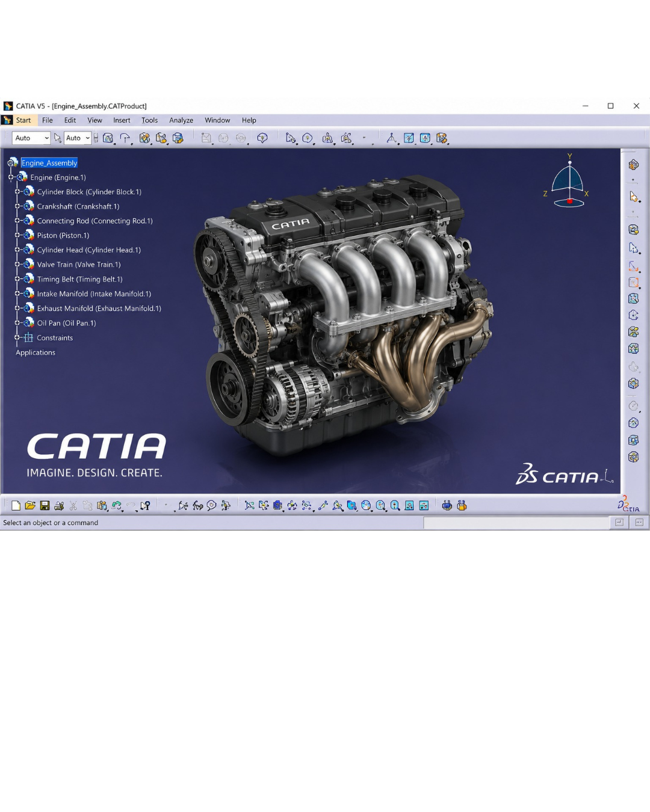Click the Paste clipboard icon

click(x=102, y=506)
